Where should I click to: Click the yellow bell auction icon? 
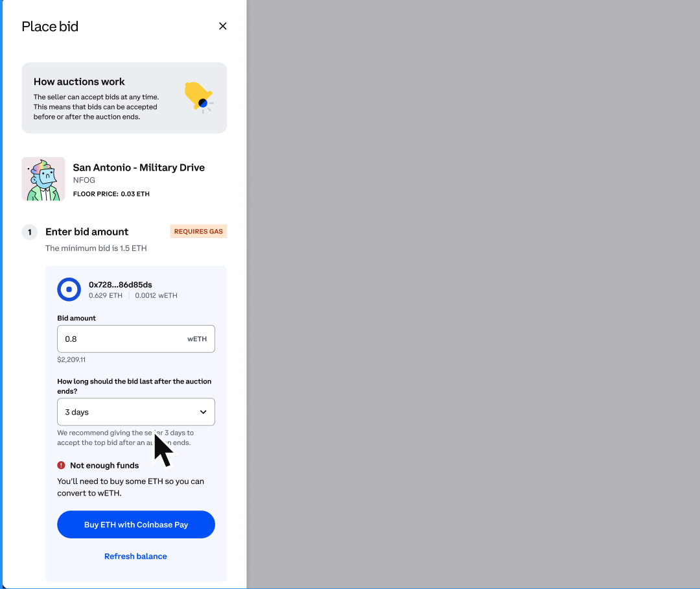pos(199,97)
